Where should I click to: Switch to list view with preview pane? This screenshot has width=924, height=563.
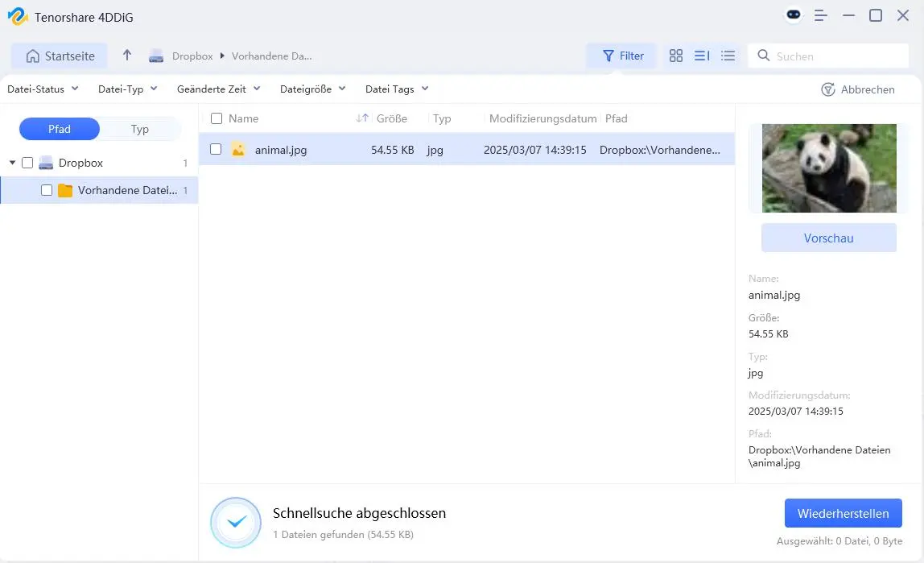pyautogui.click(x=702, y=56)
